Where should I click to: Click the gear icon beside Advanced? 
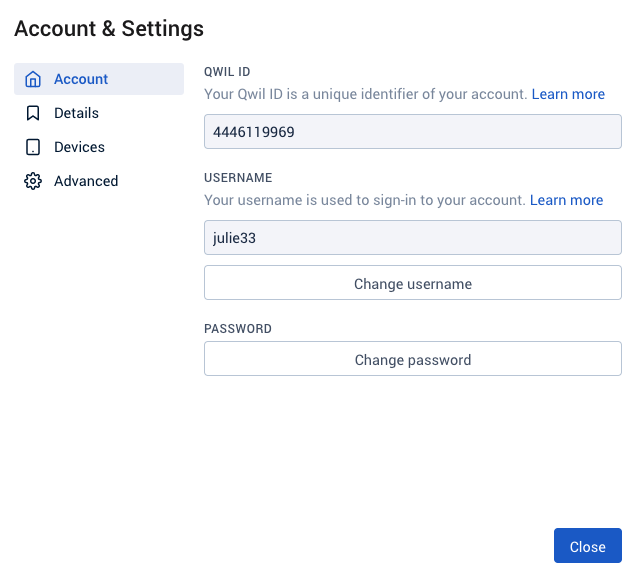pos(33,181)
